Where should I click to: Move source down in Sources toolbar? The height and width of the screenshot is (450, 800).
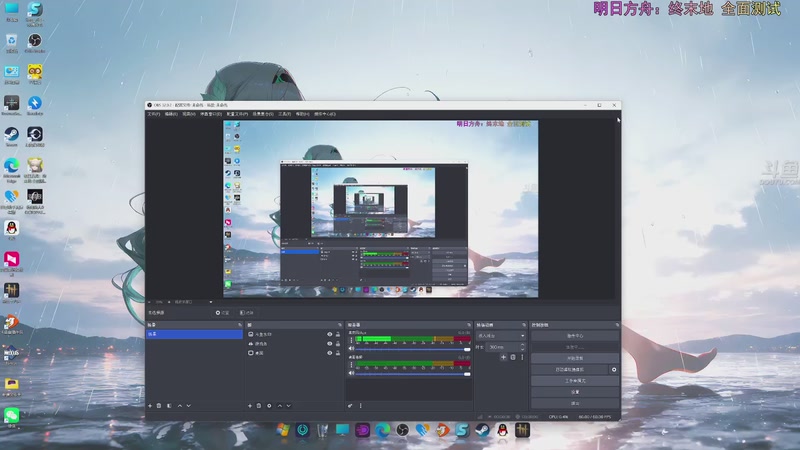tap(289, 406)
